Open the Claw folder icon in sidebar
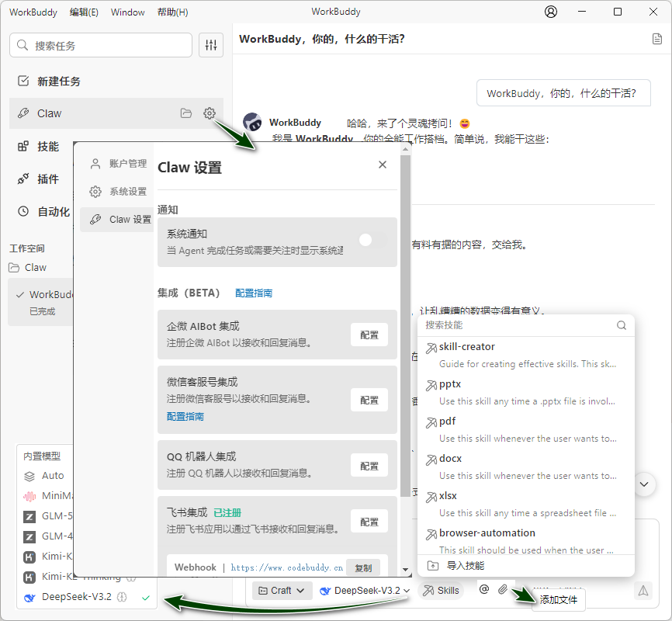The height and width of the screenshot is (621, 672). tap(186, 113)
